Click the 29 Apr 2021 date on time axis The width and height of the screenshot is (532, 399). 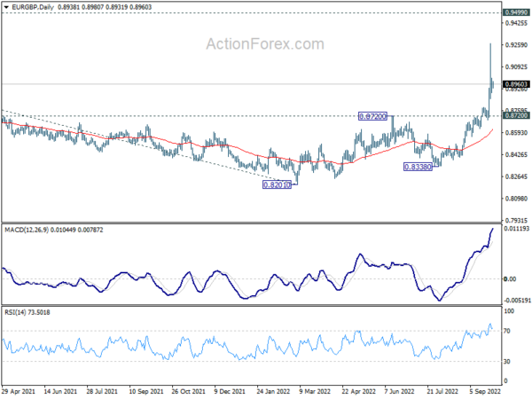point(19,391)
